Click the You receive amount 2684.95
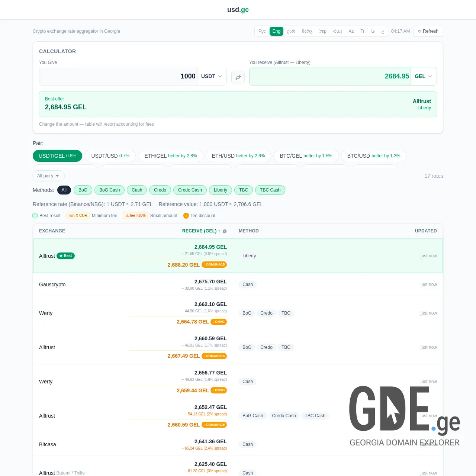 pos(330,76)
